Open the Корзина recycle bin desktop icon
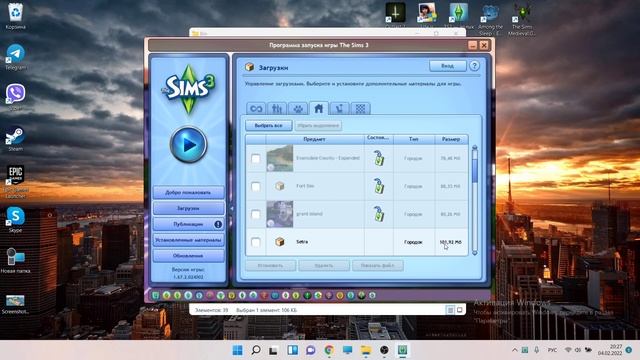The width and height of the screenshot is (640, 360). point(16,16)
